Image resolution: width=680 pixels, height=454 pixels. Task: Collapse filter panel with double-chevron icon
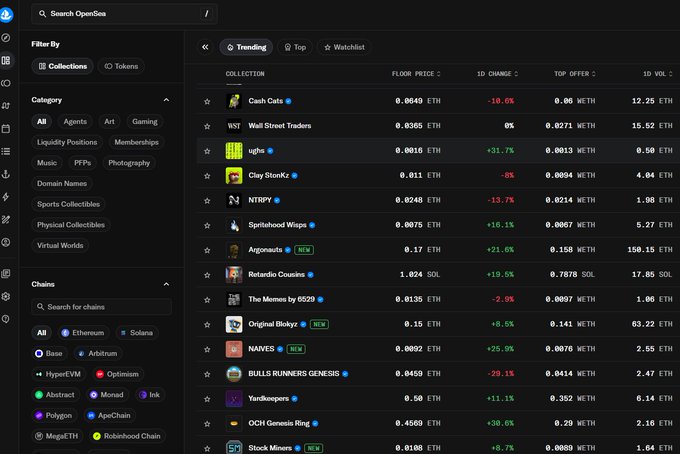coord(205,47)
